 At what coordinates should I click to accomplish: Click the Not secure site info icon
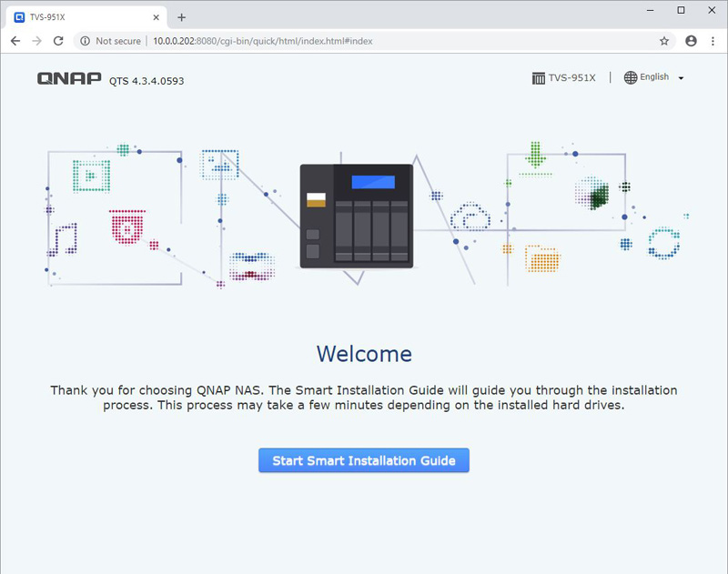coord(85,41)
